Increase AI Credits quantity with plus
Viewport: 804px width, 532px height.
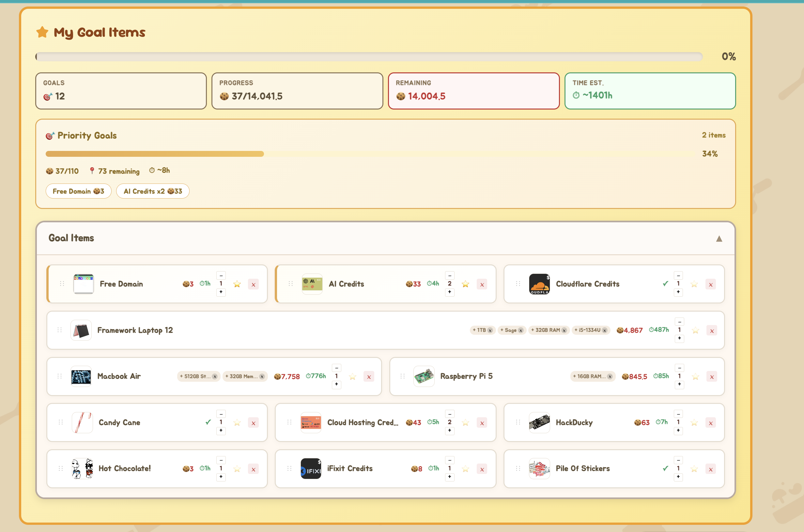click(450, 292)
